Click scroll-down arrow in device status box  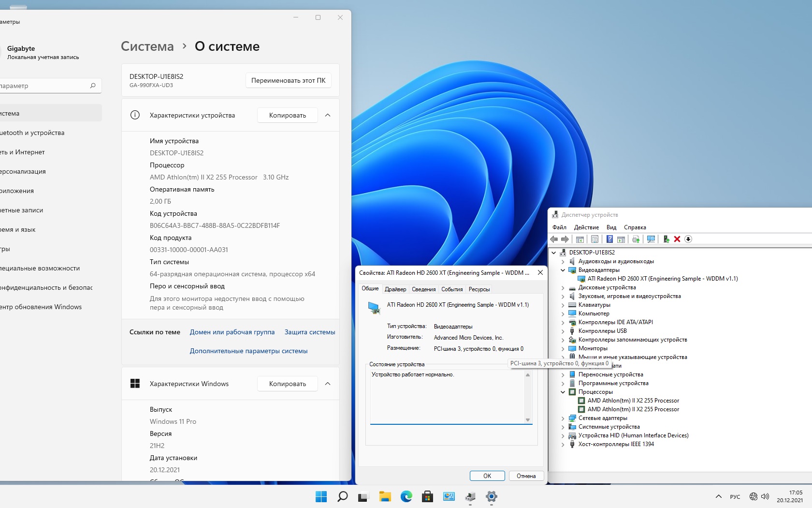(x=528, y=420)
